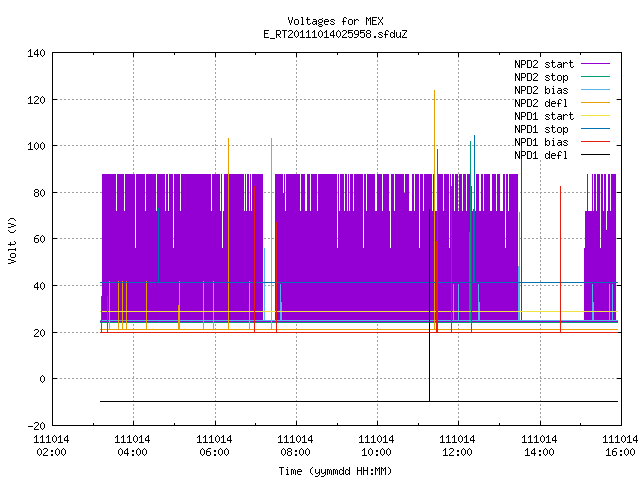Click the file name E_RT20111014025958.sfduZ
This screenshot has width=640, height=480.
[335, 34]
